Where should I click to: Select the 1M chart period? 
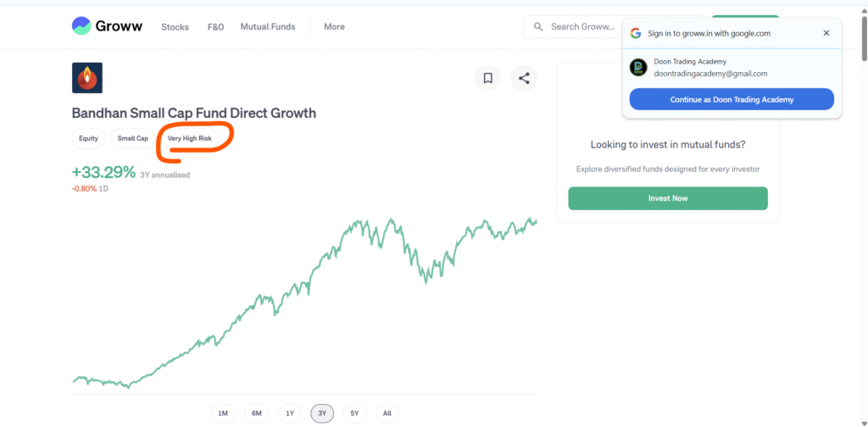point(223,413)
